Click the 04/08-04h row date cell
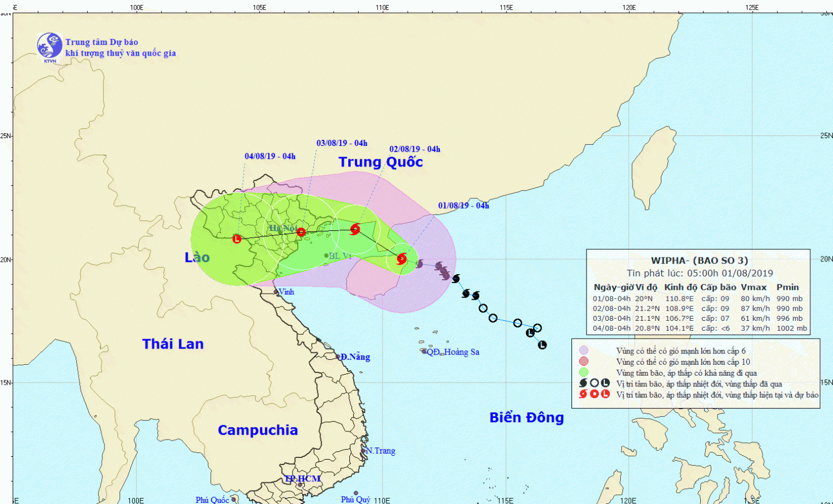Viewport: 833px width, 504px height. pyautogui.click(x=611, y=329)
